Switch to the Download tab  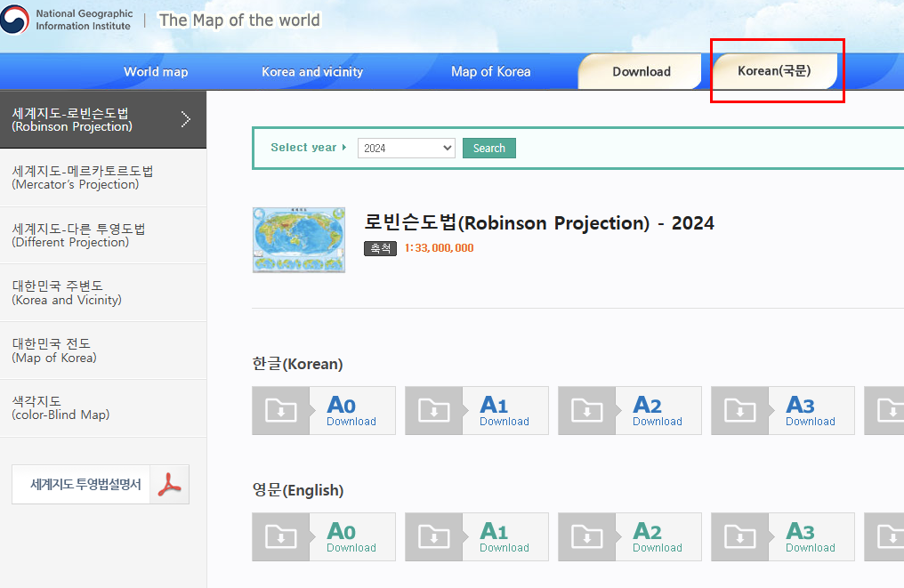tap(642, 71)
